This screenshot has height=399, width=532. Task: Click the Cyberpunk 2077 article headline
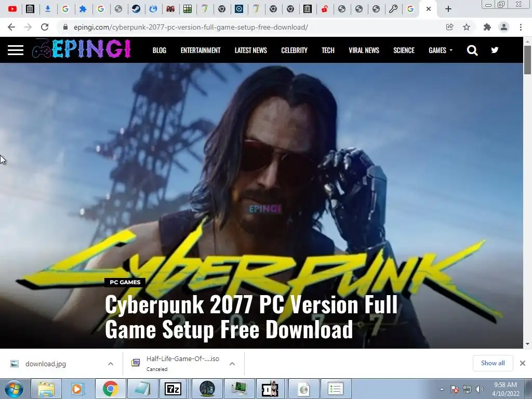251,317
